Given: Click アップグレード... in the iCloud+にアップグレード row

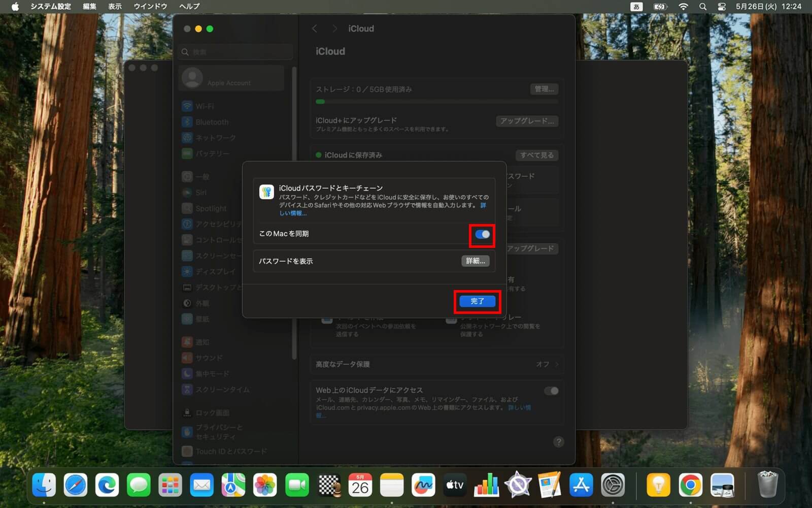Looking at the screenshot, I should [x=527, y=121].
